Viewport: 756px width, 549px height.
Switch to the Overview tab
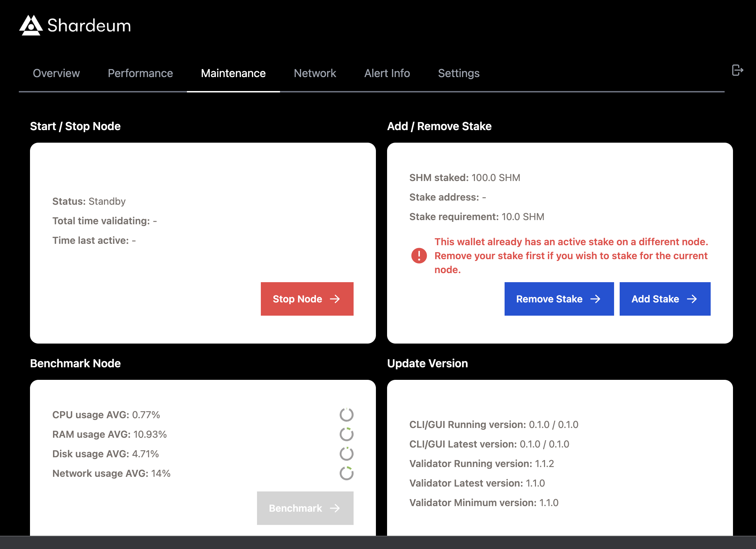pos(56,73)
